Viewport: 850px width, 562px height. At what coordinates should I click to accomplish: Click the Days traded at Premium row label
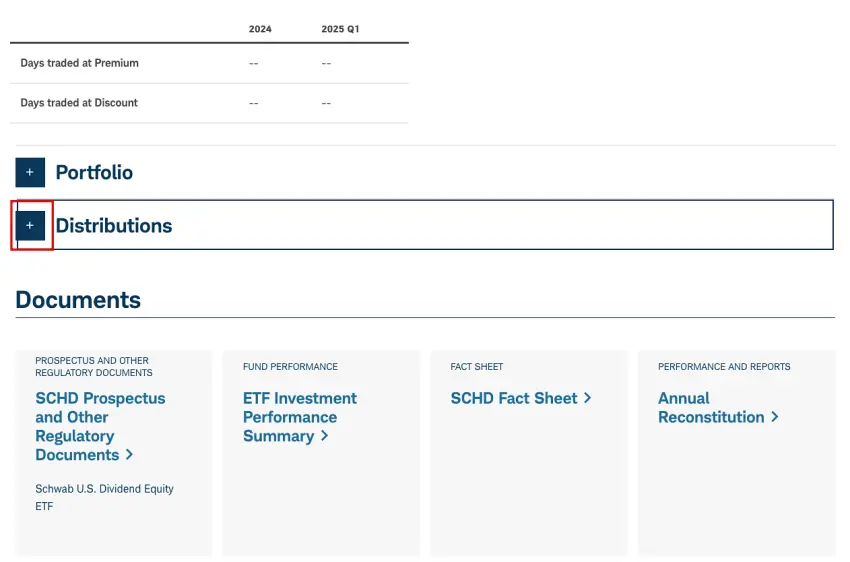(80, 63)
